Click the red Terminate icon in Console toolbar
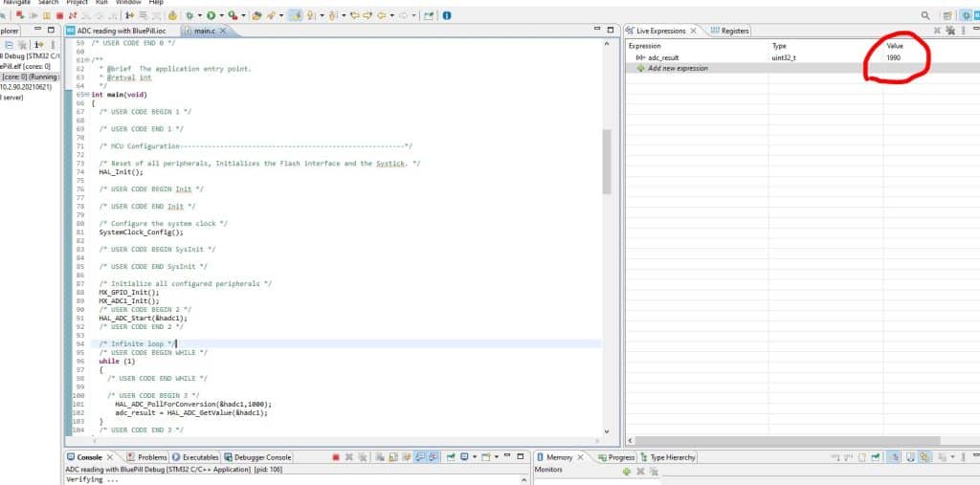980x485 pixels. 336,457
